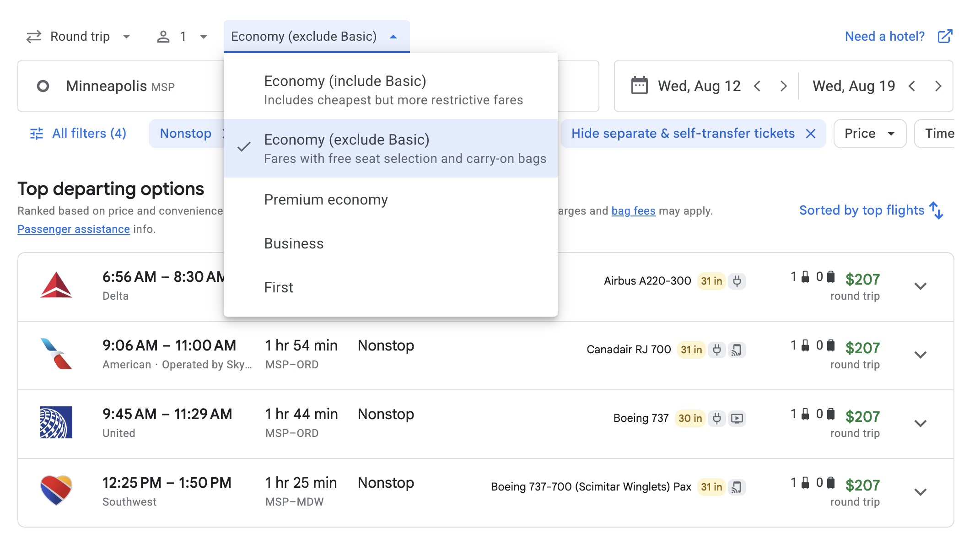
Task: Click the Delta airline logo
Action: 56,285
